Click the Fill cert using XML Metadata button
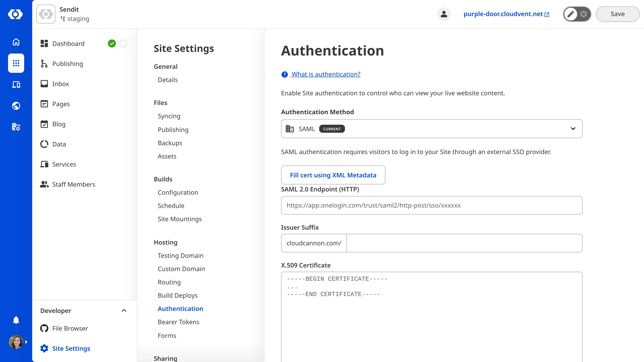The image size is (644, 362). (x=333, y=175)
